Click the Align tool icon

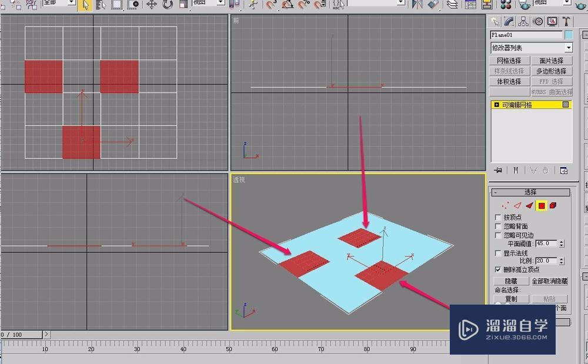click(x=433, y=5)
